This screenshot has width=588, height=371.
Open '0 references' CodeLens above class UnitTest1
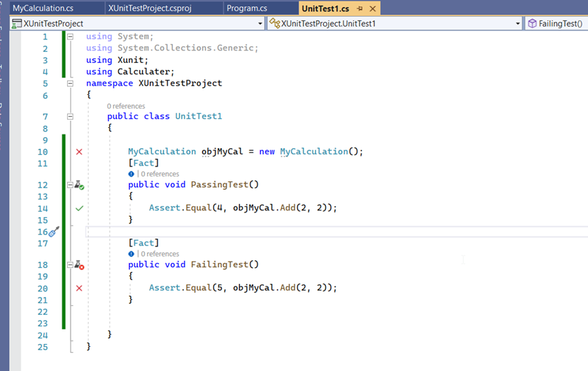coord(126,106)
